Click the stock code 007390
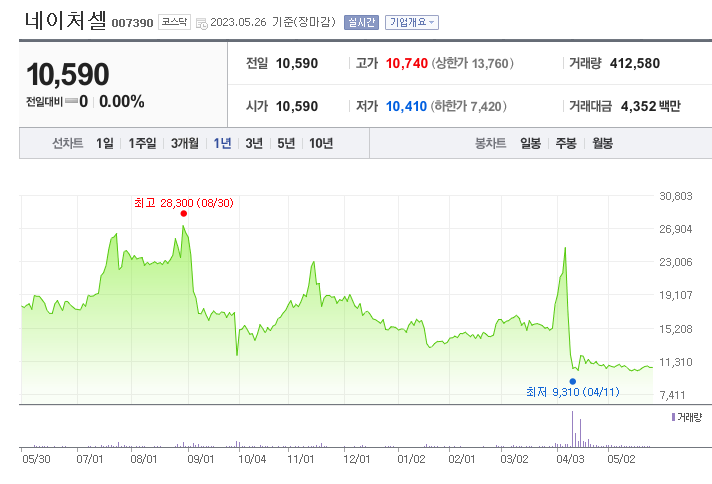The width and height of the screenshot is (712, 484). (x=132, y=23)
